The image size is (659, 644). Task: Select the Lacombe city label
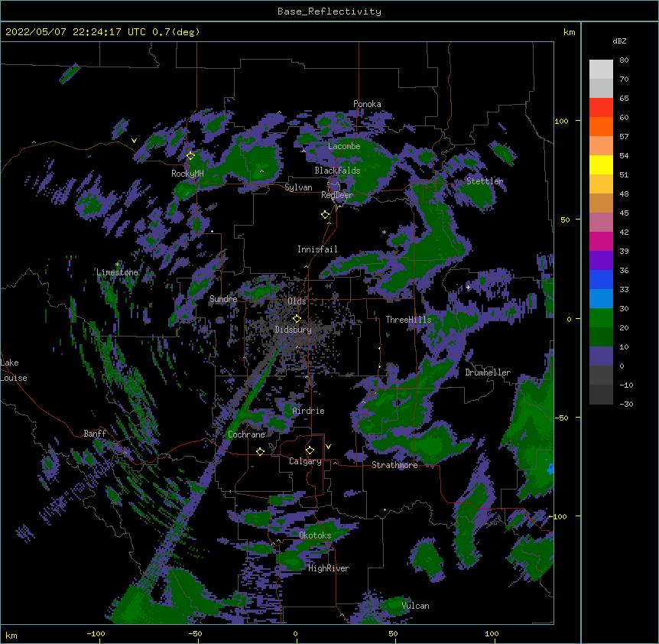pyautogui.click(x=344, y=146)
